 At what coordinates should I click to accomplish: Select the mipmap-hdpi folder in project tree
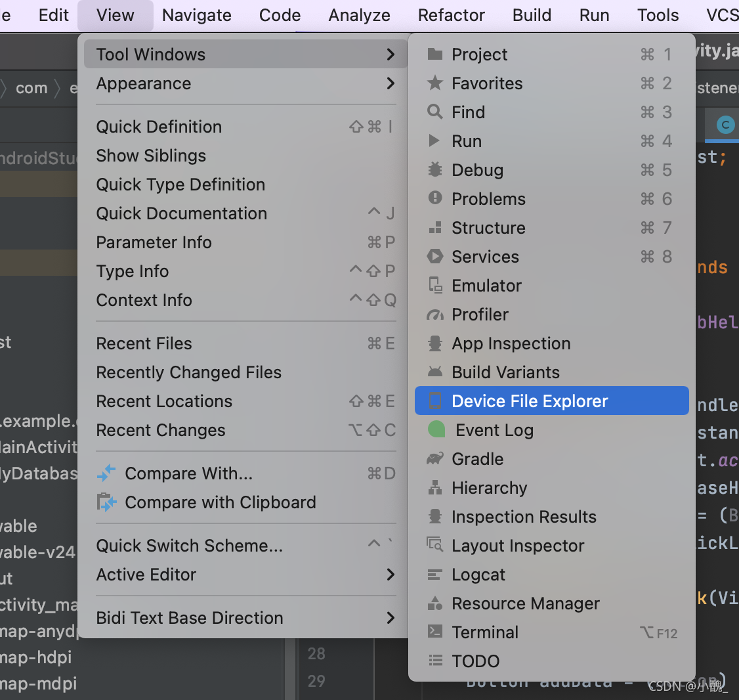coord(36,657)
